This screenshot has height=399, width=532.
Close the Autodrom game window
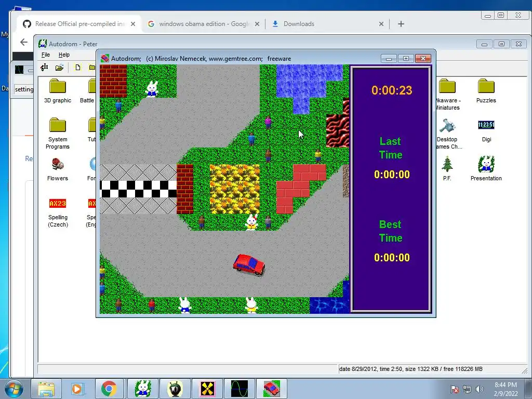423,59
